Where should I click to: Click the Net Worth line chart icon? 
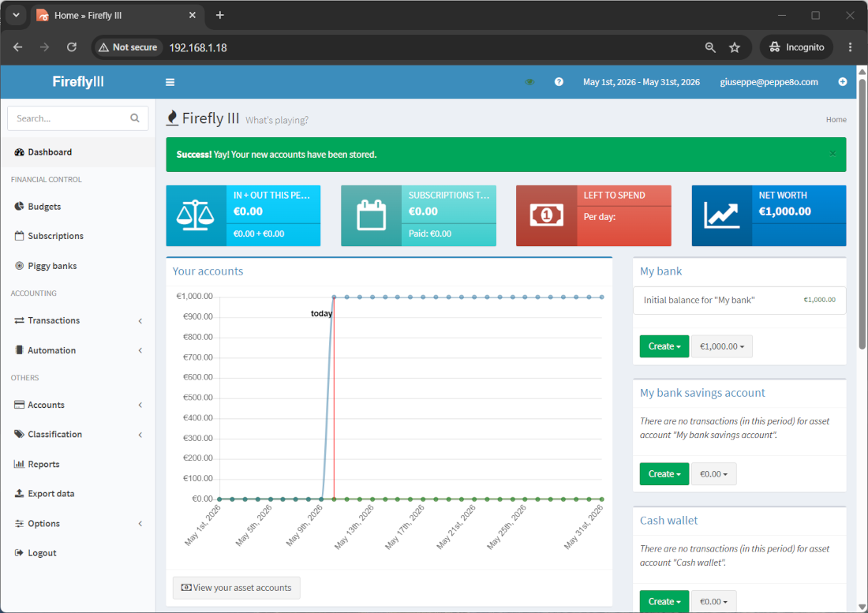(x=722, y=215)
